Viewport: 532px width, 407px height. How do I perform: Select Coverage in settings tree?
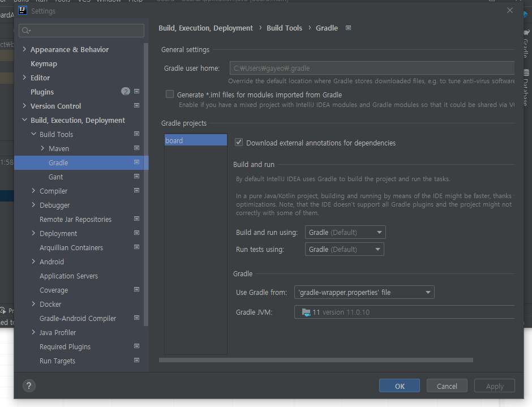[x=54, y=290]
